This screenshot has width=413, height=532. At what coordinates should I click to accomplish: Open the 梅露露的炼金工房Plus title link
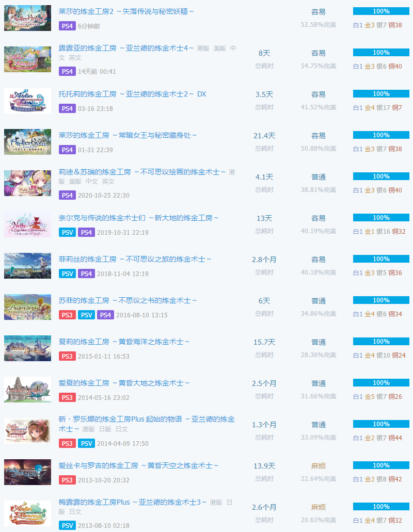[x=133, y=502]
